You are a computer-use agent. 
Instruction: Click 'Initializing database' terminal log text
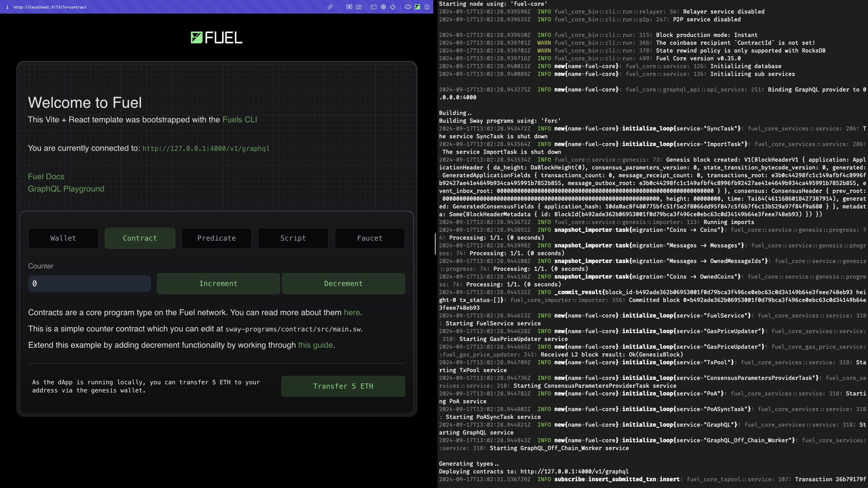[746, 66]
